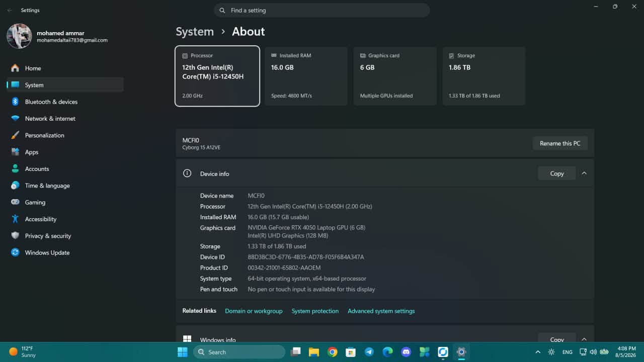Click the ENG language indicator
644x362 pixels.
[x=567, y=352]
